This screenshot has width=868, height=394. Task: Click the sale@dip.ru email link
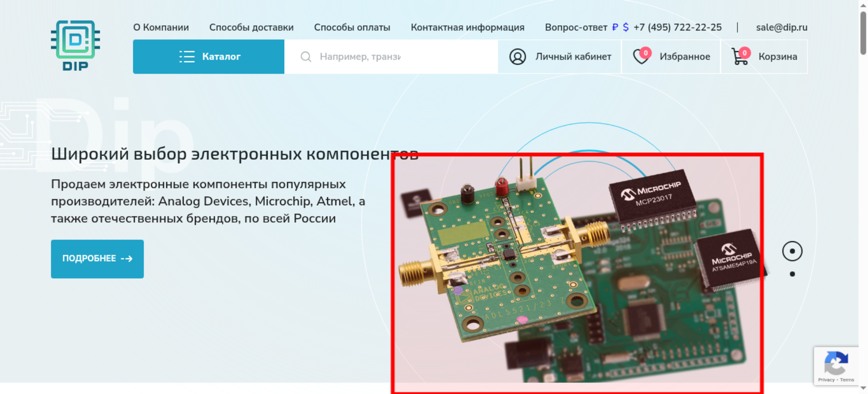click(x=782, y=27)
